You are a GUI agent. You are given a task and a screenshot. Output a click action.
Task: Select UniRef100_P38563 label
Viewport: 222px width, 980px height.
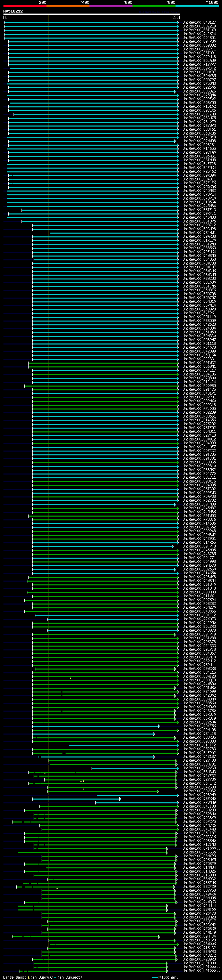199,248
